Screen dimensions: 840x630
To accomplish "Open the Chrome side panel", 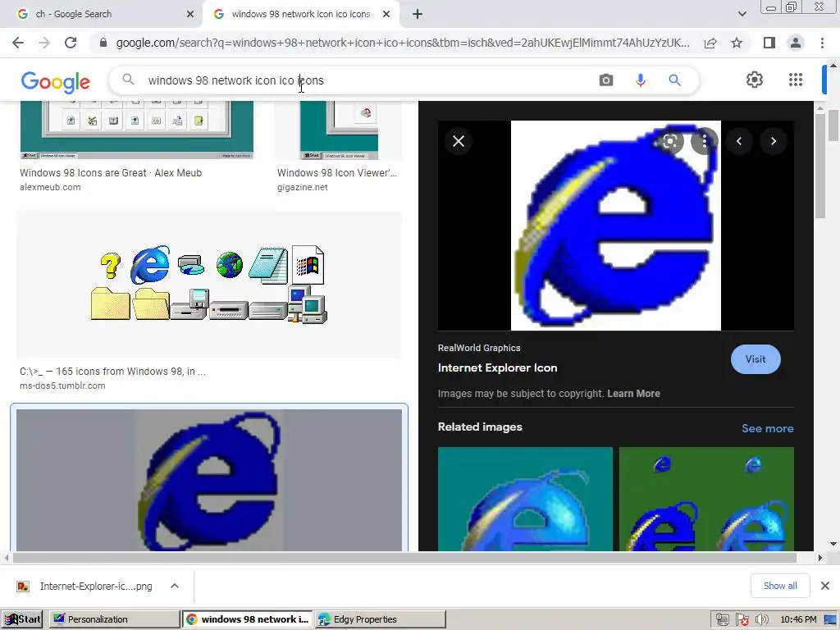I will pyautogui.click(x=769, y=43).
